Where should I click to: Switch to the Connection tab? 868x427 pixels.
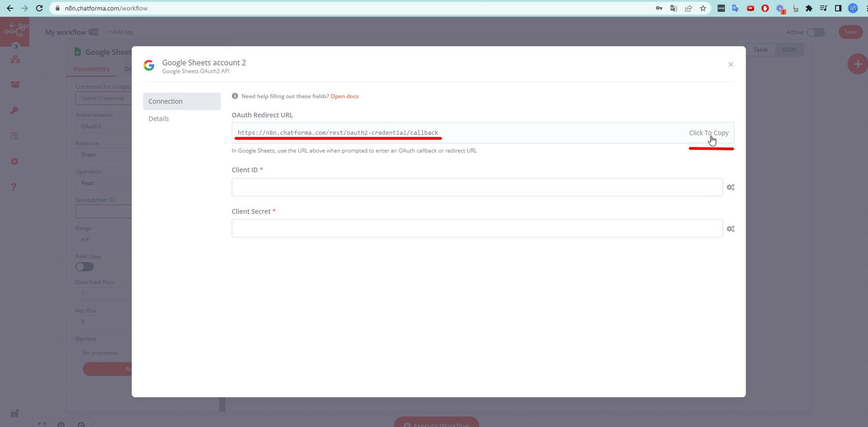pos(182,101)
